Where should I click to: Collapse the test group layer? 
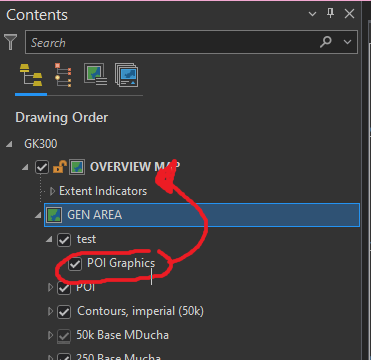click(50, 239)
